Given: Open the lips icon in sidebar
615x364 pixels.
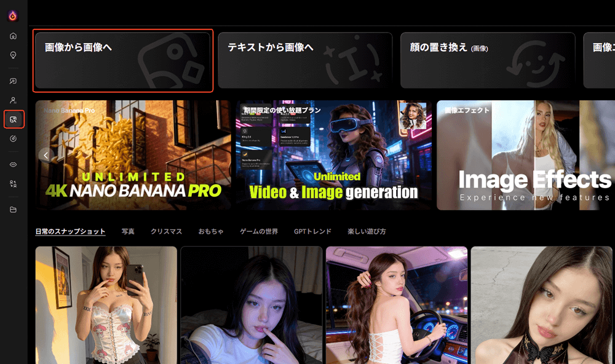Looking at the screenshot, I should pos(13,164).
